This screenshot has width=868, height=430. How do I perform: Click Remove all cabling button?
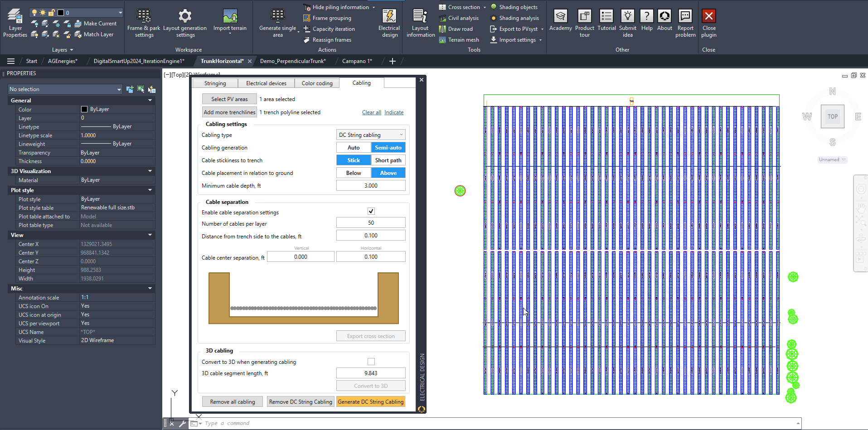pyautogui.click(x=233, y=402)
